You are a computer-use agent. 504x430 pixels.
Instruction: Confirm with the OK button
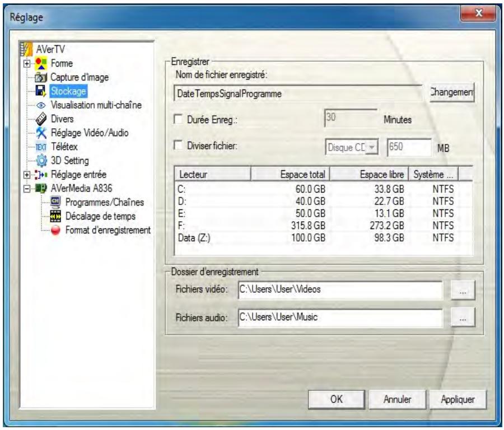click(x=336, y=399)
